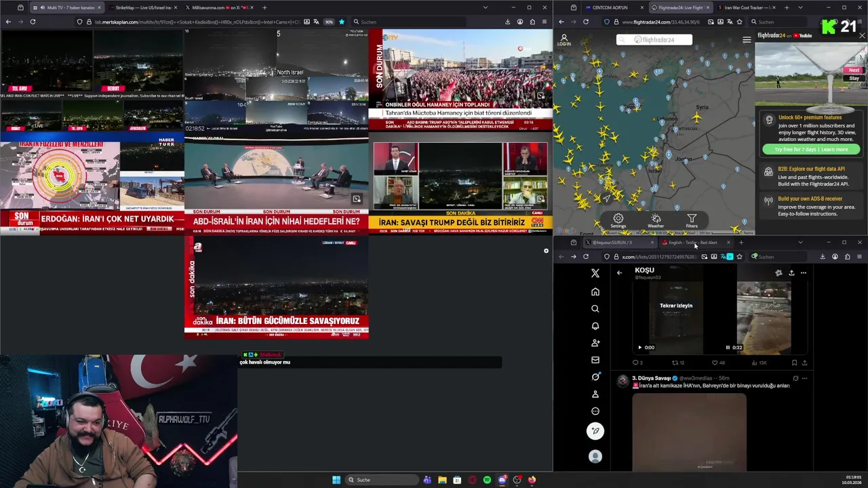Open the X Profile person icon
The width and height of the screenshot is (868, 488).
tap(595, 394)
